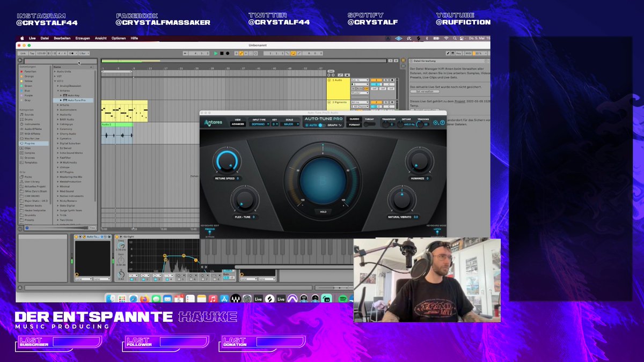Toggle the Auto/Graph mode switch
Screen dimensions: 644x362
click(x=322, y=125)
